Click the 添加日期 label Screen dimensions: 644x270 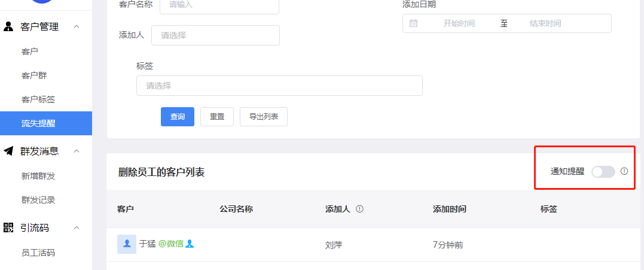419,5
